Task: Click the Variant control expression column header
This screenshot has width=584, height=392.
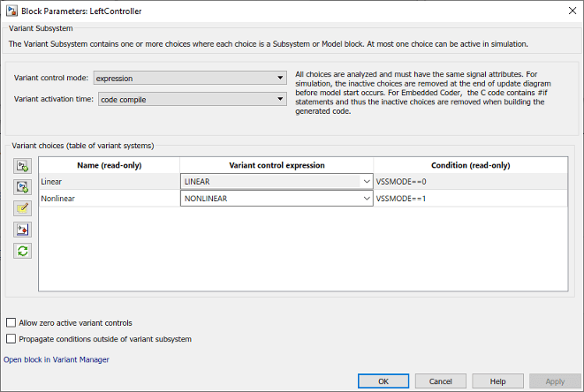Action: [277, 165]
